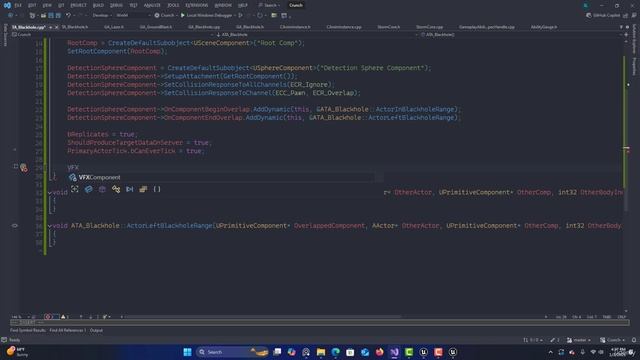Image resolution: width=640 pixels, height=360 pixels.
Task: Click the notifications bell in status bar
Action: click(x=634, y=340)
